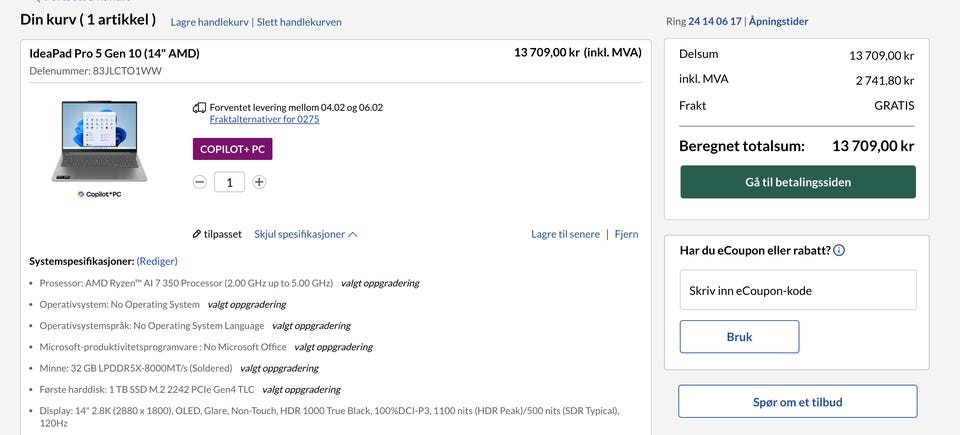Open Lagre handlekurv link
Image resolution: width=960 pixels, height=435 pixels.
[210, 21]
